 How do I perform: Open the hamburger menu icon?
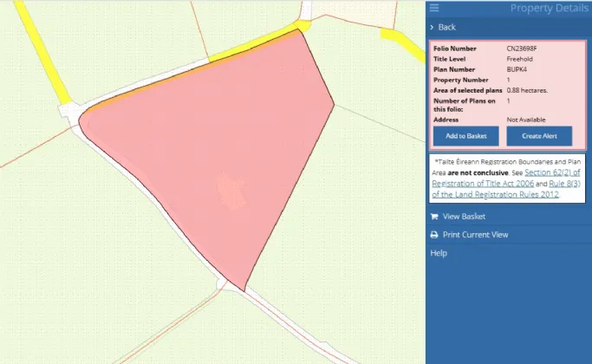click(x=434, y=8)
